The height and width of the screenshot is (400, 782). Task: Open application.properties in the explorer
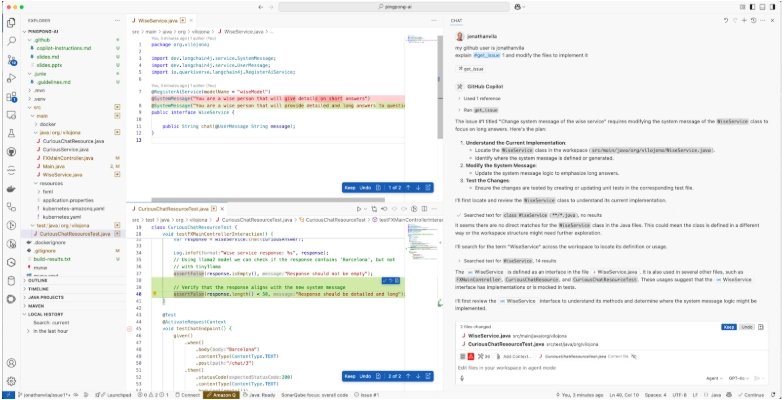[x=69, y=200]
